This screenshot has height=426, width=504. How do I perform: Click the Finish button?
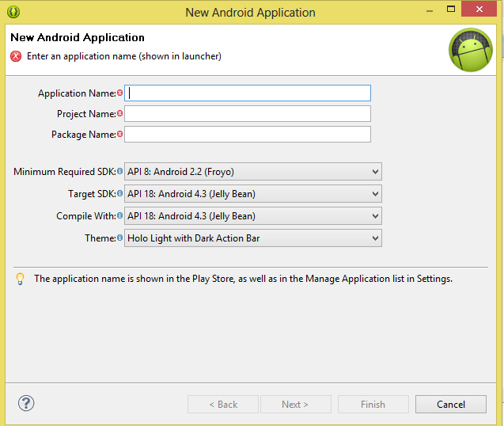[x=373, y=404]
